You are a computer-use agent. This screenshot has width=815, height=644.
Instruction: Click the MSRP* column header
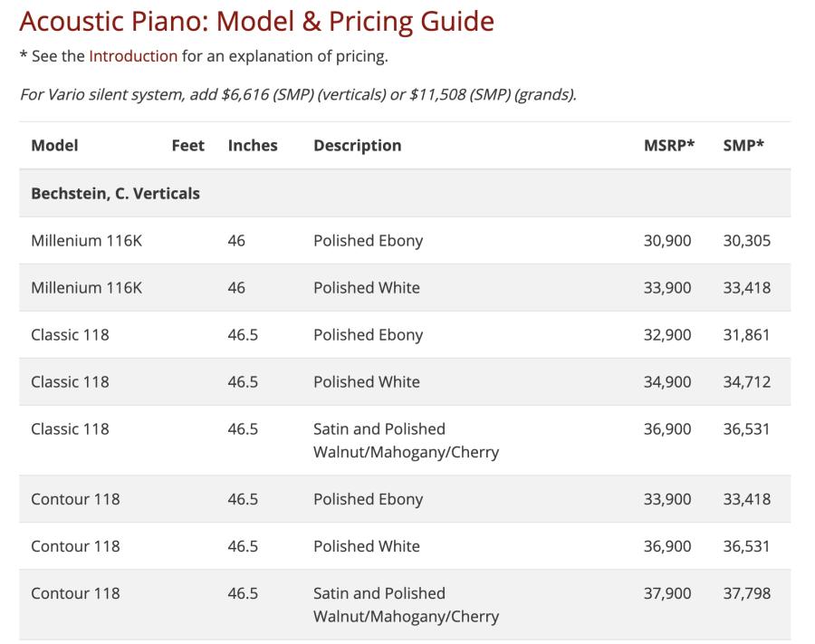pyautogui.click(x=669, y=145)
